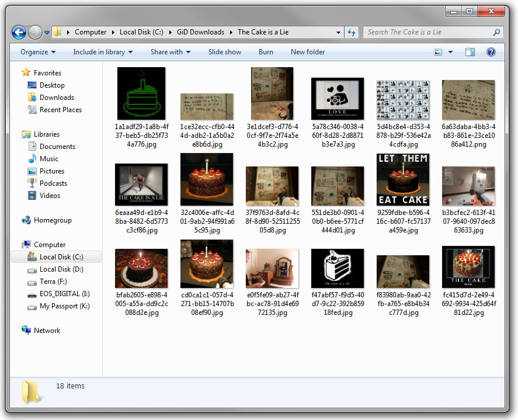This screenshot has width=518, height=420.
Task: Click the Forward navigation arrow
Action: tap(35, 32)
